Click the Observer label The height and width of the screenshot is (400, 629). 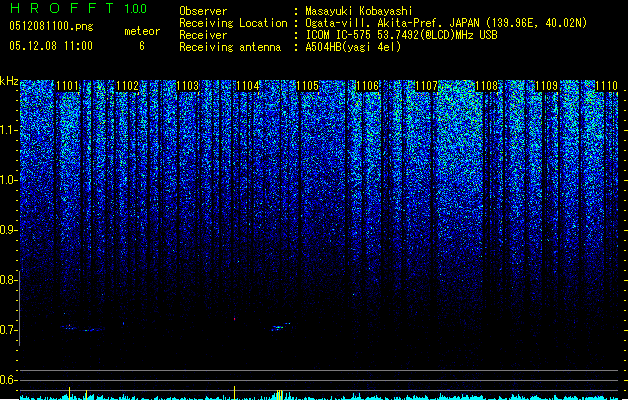point(203,11)
